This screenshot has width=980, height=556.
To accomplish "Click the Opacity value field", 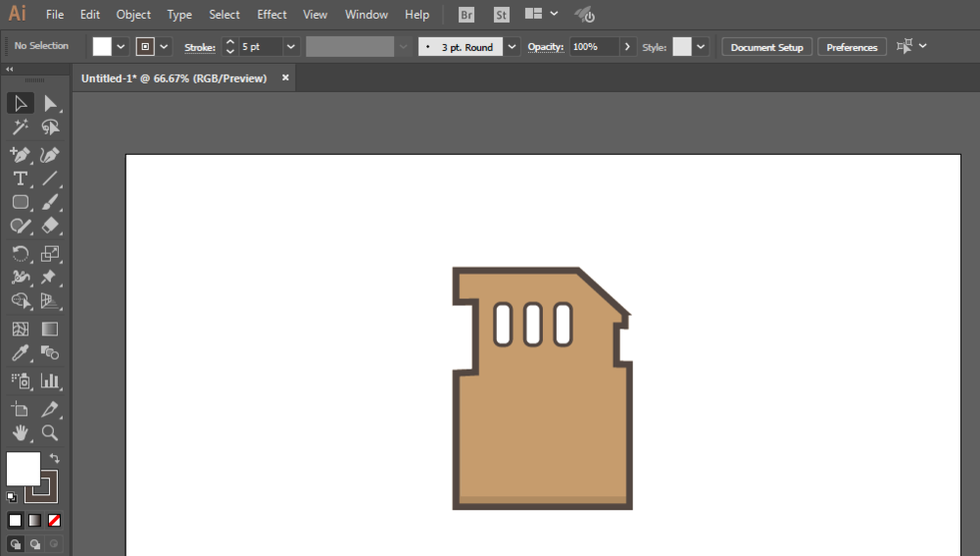I will [593, 47].
